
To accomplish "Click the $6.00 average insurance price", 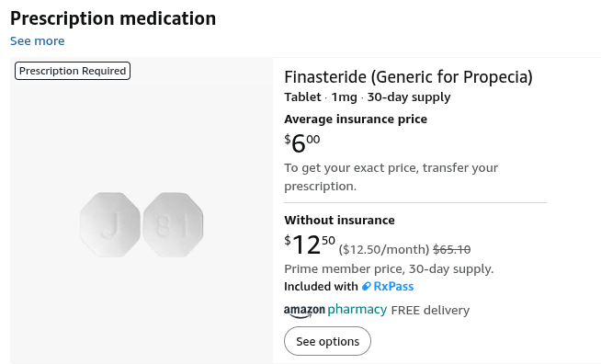I will click(302, 143).
